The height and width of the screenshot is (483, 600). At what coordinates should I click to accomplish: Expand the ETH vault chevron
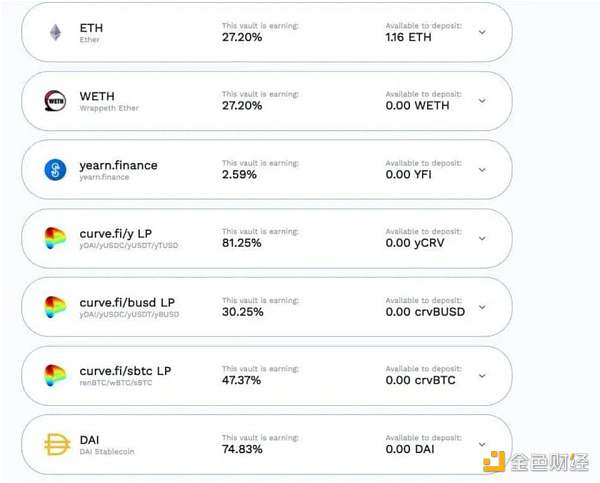click(482, 32)
